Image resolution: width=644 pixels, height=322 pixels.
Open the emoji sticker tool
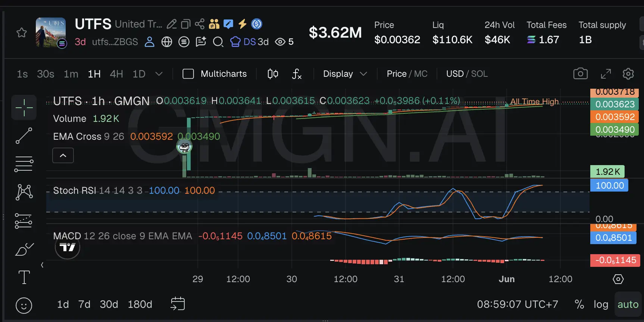(x=24, y=306)
